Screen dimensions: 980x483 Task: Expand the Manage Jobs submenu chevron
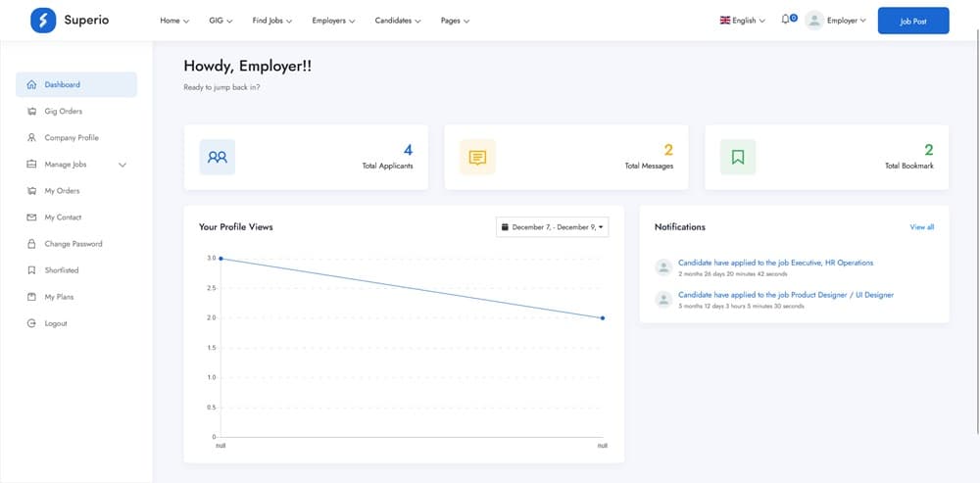click(x=122, y=165)
